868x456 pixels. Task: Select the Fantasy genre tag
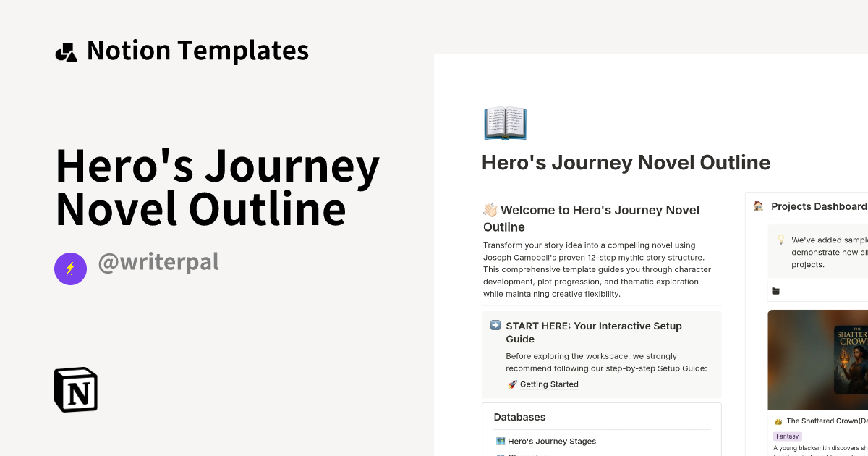click(x=787, y=436)
